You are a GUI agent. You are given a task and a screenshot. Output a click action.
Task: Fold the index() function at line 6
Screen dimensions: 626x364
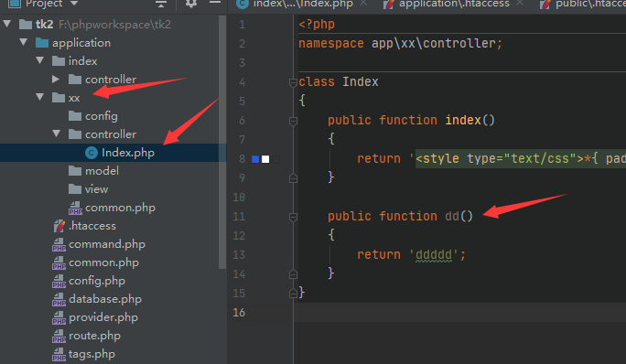click(x=293, y=121)
